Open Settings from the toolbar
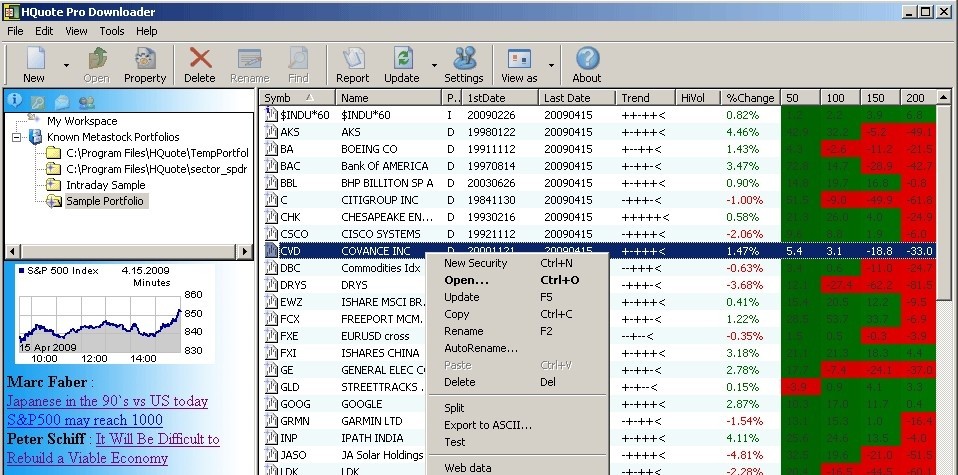958x475 pixels. [x=464, y=64]
